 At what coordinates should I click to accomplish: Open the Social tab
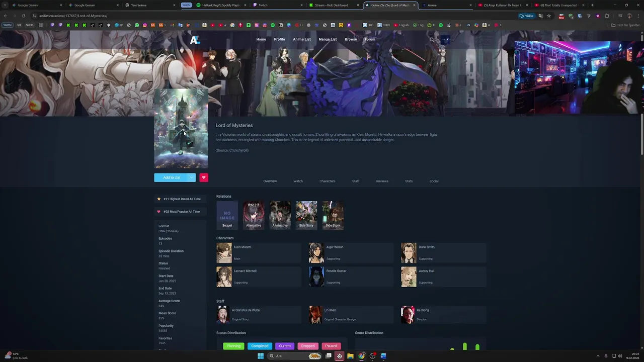[x=434, y=181]
